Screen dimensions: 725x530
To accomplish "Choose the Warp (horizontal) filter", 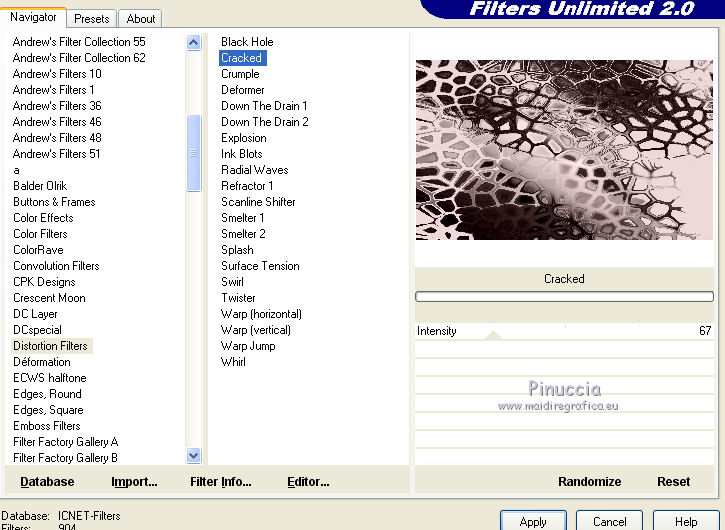I will point(261,314).
